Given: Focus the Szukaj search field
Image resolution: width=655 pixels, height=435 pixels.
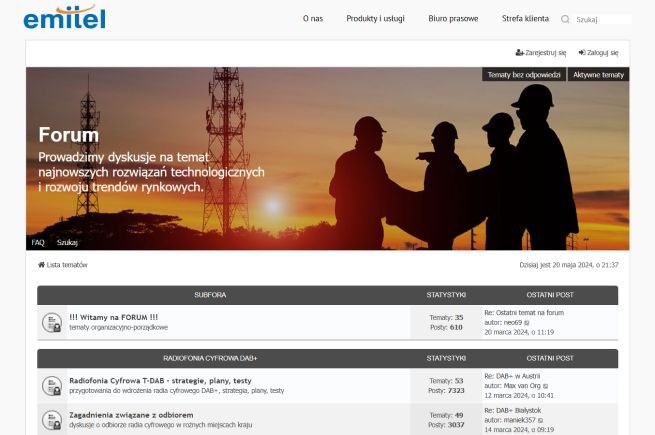Looking at the screenshot, I should coord(603,19).
